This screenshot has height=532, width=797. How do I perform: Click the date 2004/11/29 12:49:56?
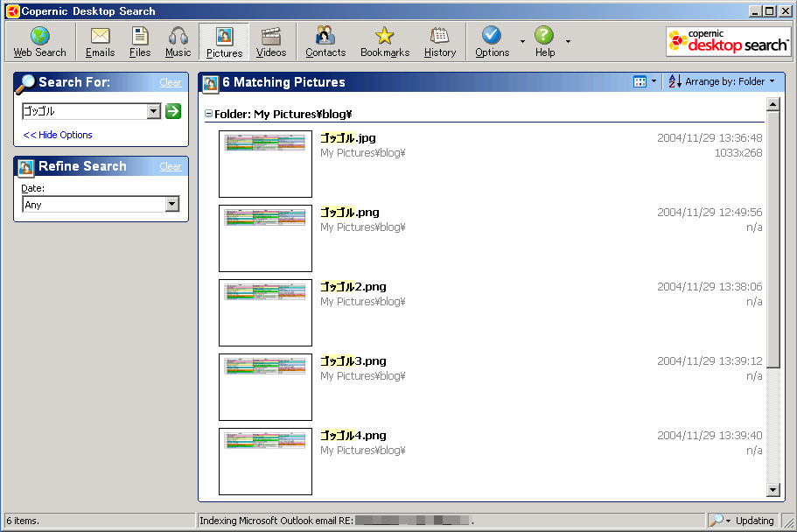pos(710,212)
